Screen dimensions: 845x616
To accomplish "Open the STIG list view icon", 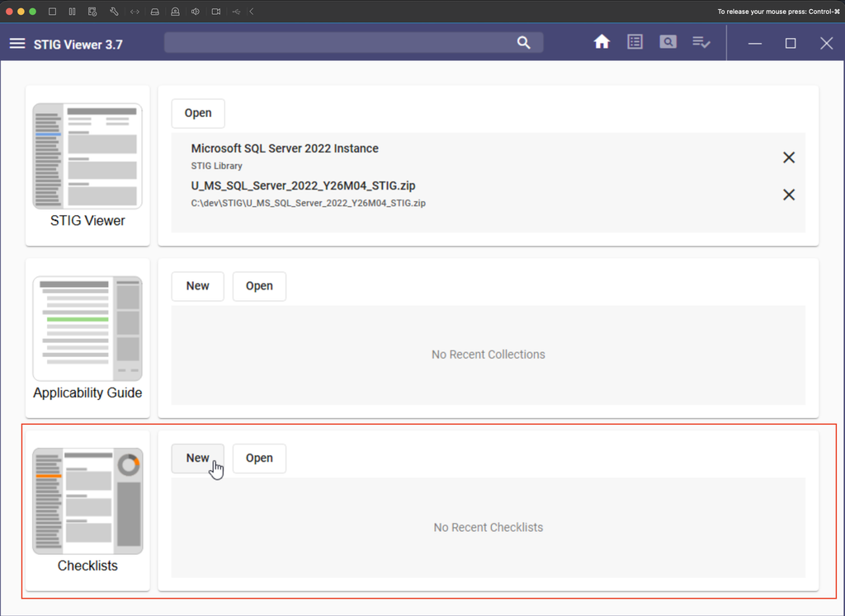I will [635, 42].
